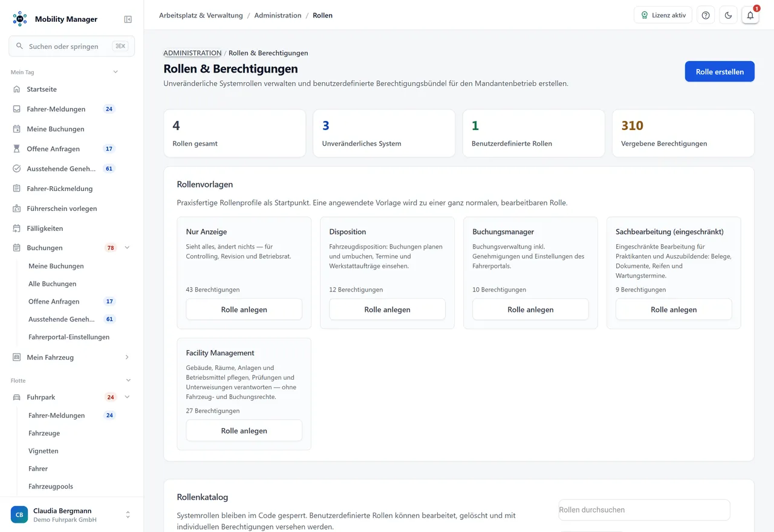Click the Fuhrpark car icon
Screen dimensions: 774x532
point(17,397)
